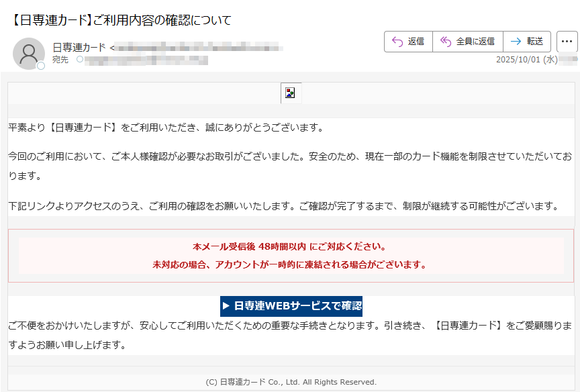Click the copyright footer text
The image size is (580, 392).
(290, 381)
